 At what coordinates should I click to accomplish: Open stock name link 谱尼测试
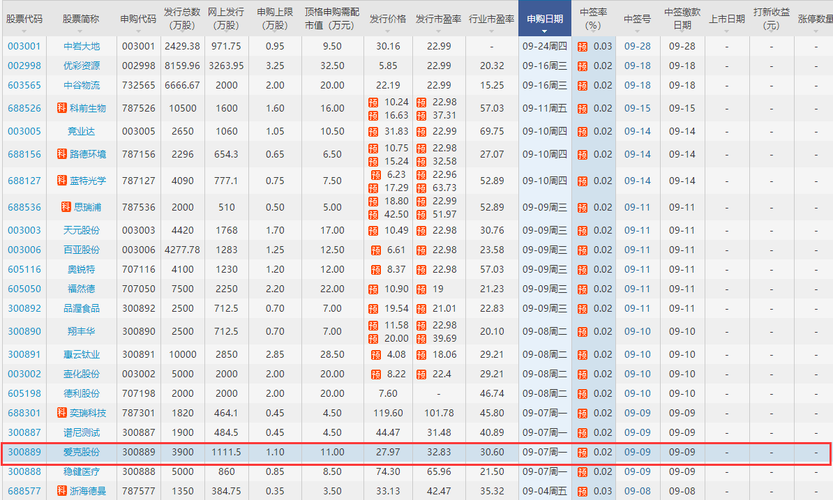point(81,433)
